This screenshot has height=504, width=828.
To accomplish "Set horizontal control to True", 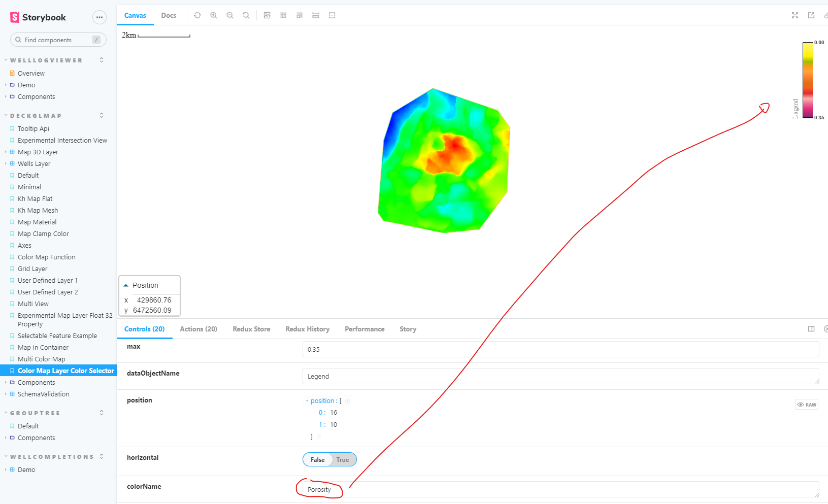I will [342, 459].
